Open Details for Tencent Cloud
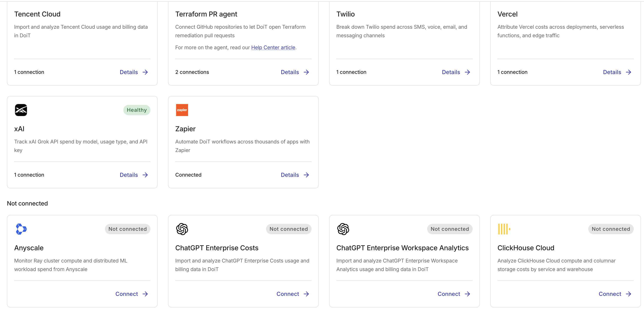644x310 pixels. (134, 72)
